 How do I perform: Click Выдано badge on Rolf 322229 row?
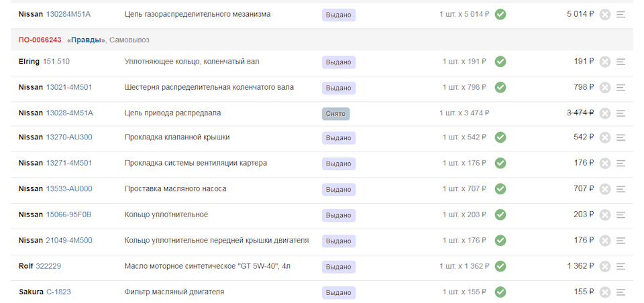[339, 267]
